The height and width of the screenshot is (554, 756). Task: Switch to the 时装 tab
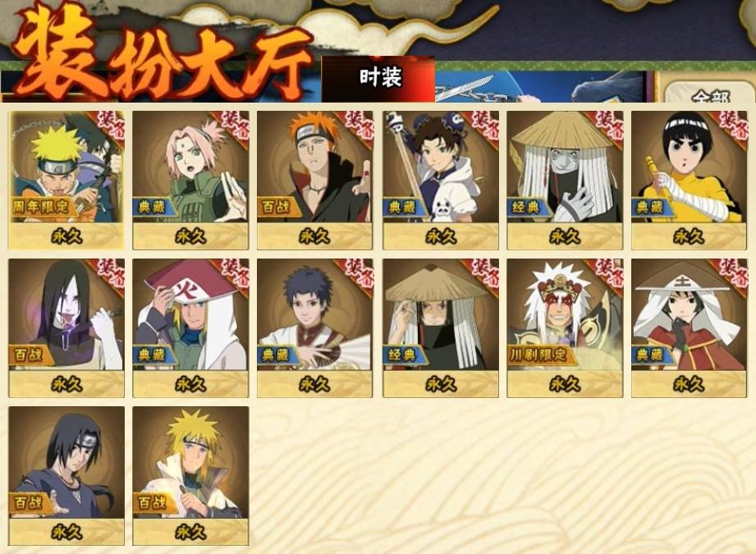pos(378,79)
